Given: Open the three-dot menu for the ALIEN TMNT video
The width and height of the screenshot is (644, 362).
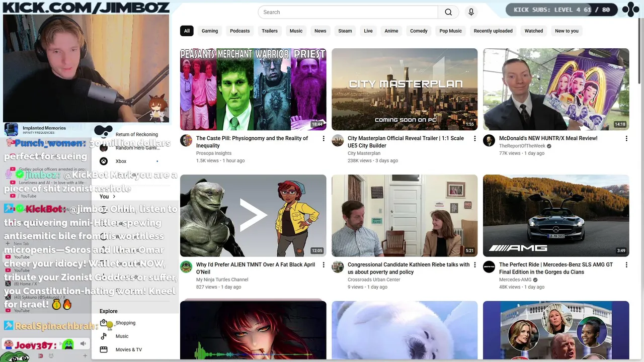Looking at the screenshot, I should coord(324,265).
